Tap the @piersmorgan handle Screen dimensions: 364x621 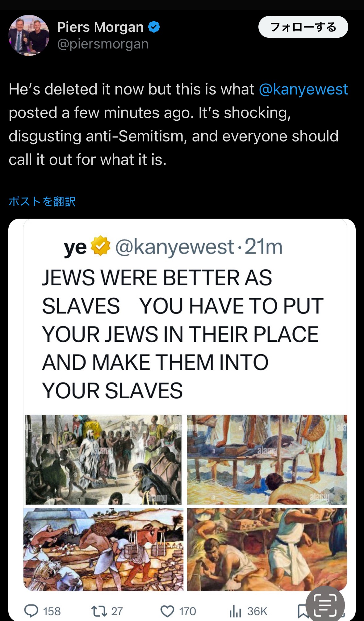click(103, 44)
